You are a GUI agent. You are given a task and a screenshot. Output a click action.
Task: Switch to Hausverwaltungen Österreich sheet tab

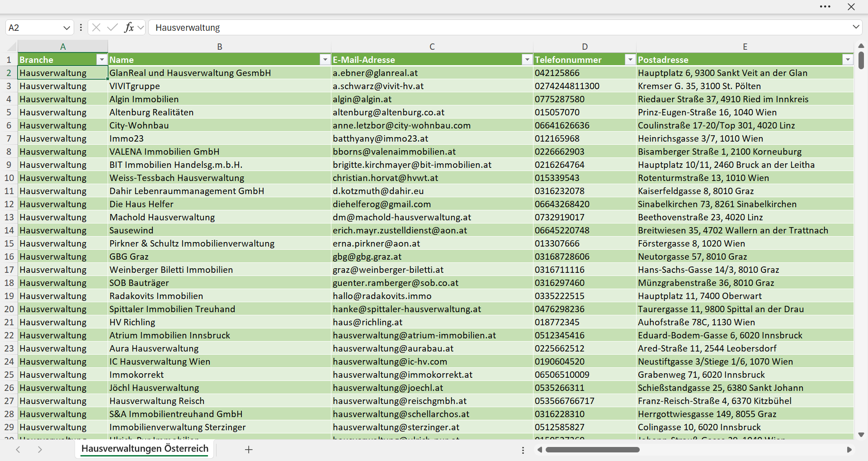coord(145,449)
